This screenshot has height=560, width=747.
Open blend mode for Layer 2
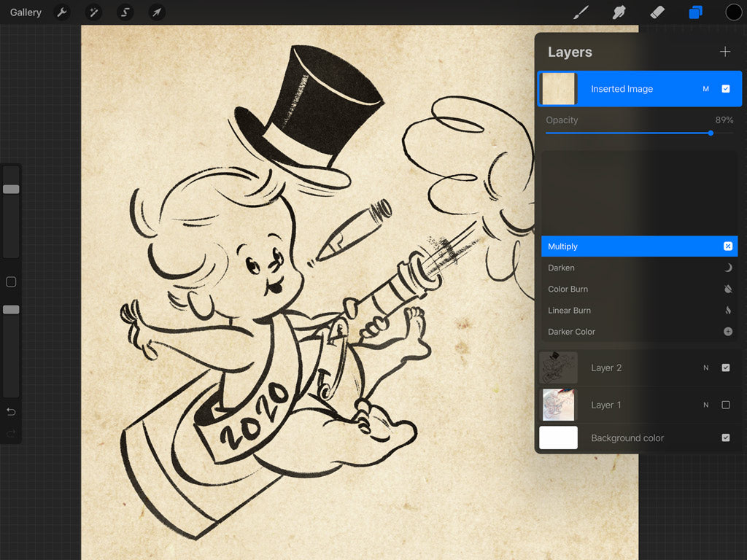pyautogui.click(x=705, y=367)
